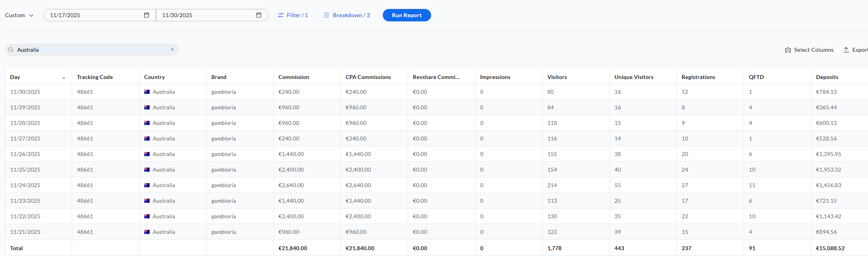Open the end date calendar picker icon
868x256 pixels.
259,15
